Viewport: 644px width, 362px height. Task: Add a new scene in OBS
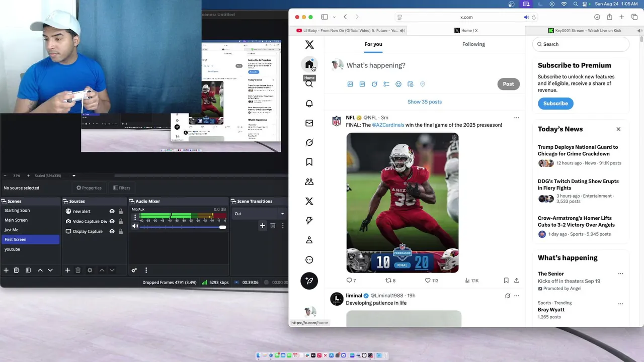click(6, 270)
